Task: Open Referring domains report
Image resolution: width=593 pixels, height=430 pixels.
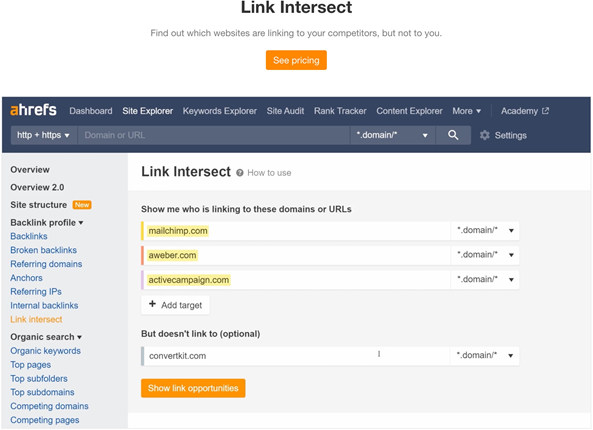Action: tap(46, 264)
